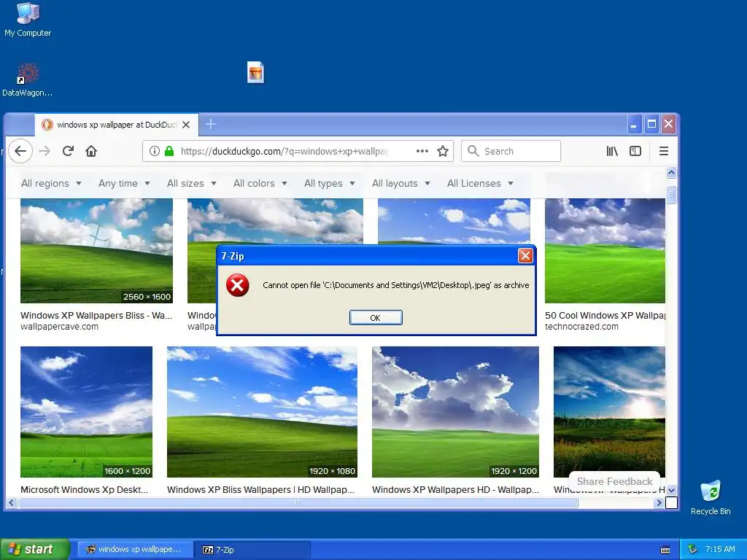The image size is (747, 560).
Task: Open a new tab with plus button
Action: 211,124
